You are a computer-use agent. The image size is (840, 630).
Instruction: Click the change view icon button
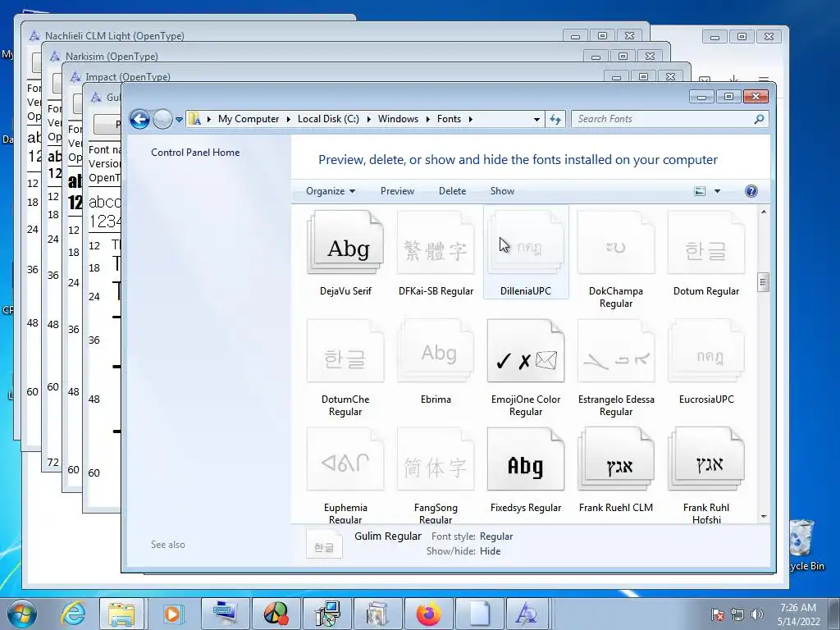point(700,191)
